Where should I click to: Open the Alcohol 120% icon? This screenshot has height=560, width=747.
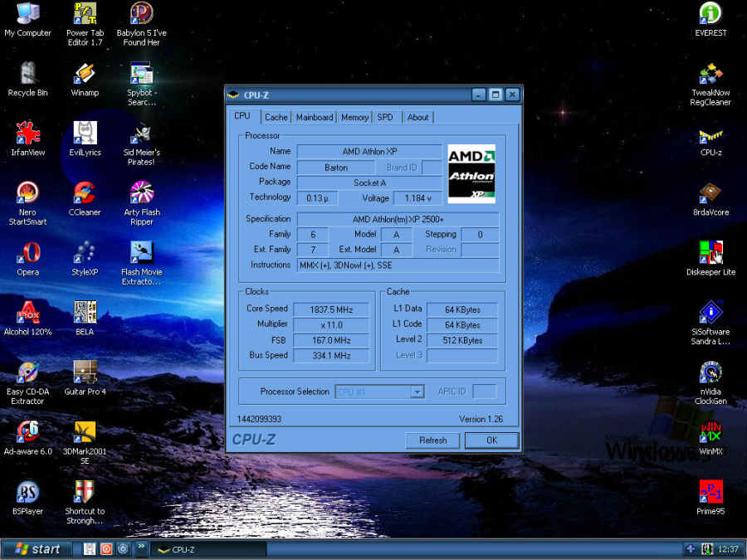point(27,313)
